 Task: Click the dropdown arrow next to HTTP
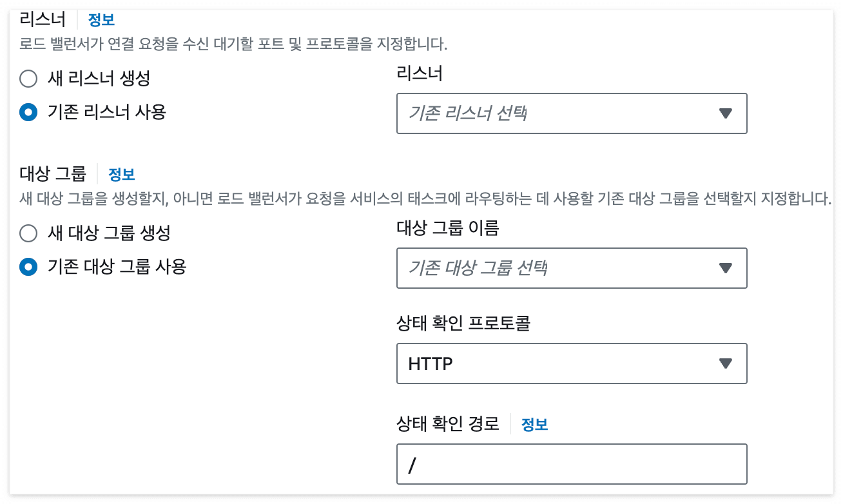[x=725, y=363]
